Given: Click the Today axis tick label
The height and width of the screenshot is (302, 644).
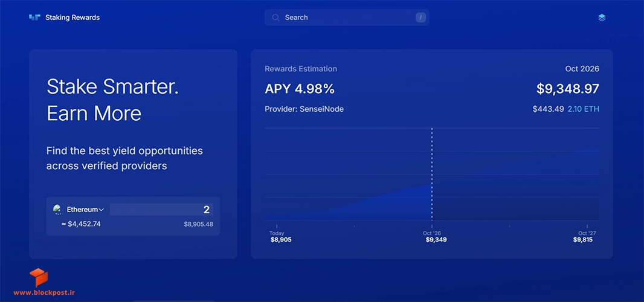Looking at the screenshot, I should [x=277, y=233].
